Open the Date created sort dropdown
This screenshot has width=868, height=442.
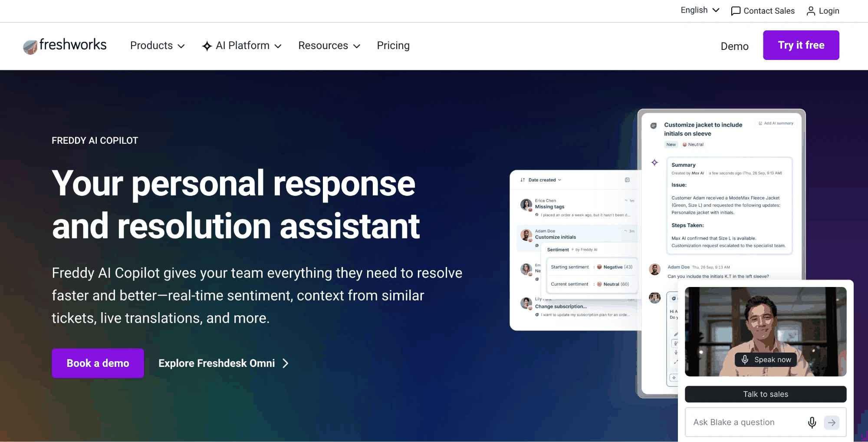(x=541, y=180)
